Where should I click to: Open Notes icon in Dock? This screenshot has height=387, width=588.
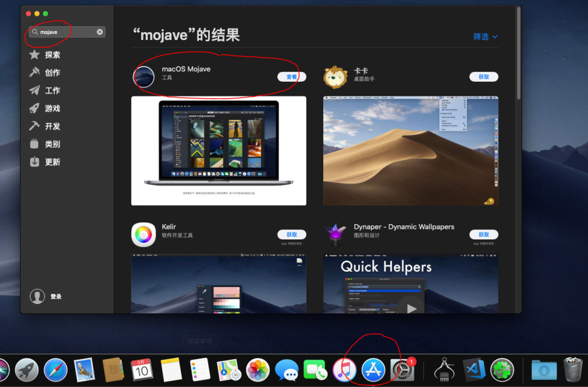coord(171,370)
